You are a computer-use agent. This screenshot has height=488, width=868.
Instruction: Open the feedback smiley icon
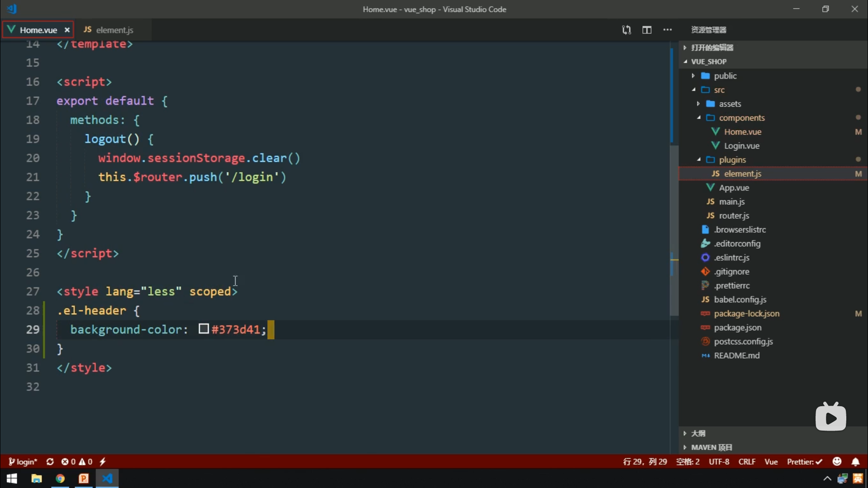[x=837, y=461]
